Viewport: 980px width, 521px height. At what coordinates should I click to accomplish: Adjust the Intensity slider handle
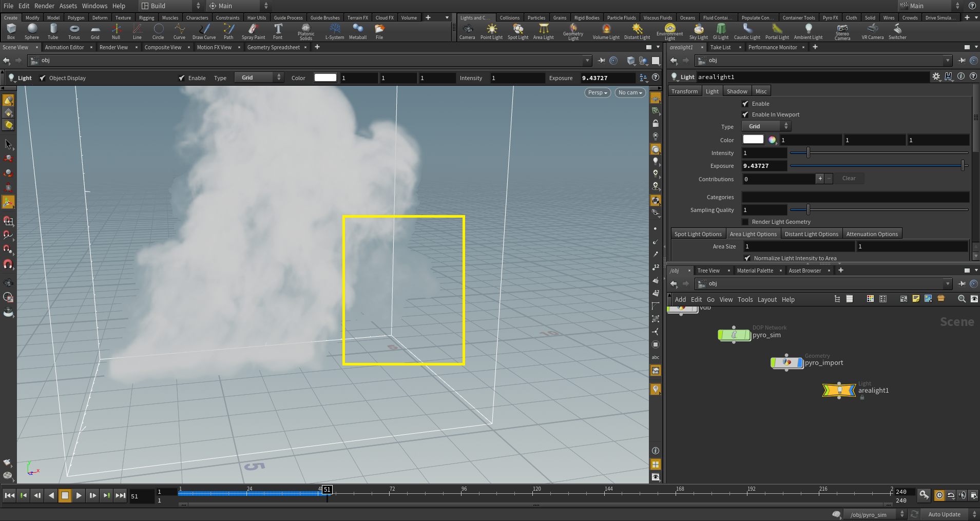click(808, 152)
